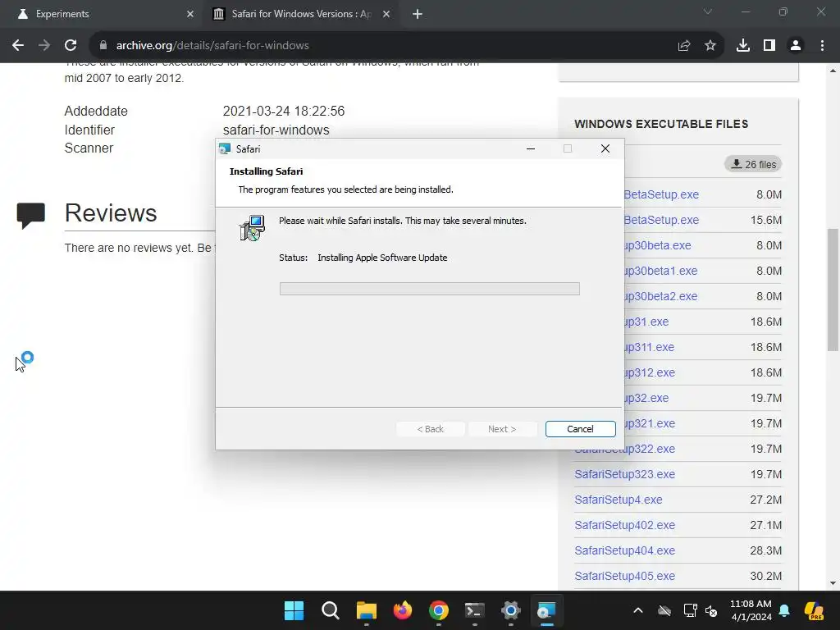Go back to the previous page in Chrome

[18, 46]
